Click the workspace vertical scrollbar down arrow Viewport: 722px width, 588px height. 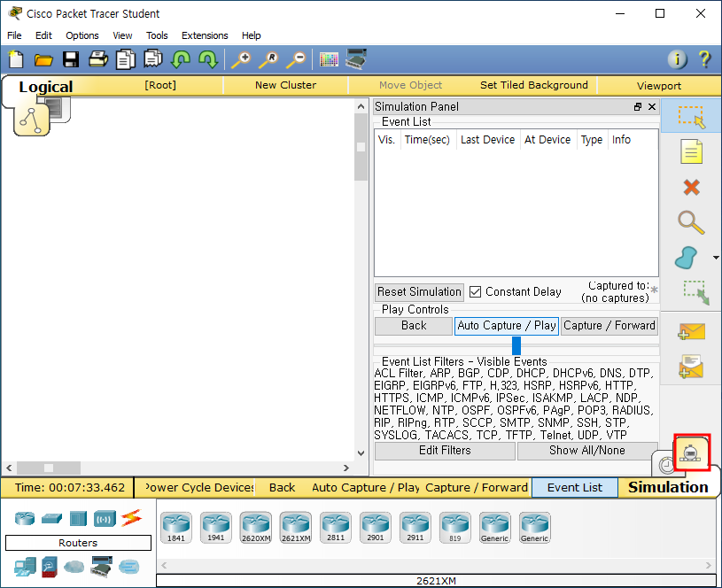click(x=361, y=453)
